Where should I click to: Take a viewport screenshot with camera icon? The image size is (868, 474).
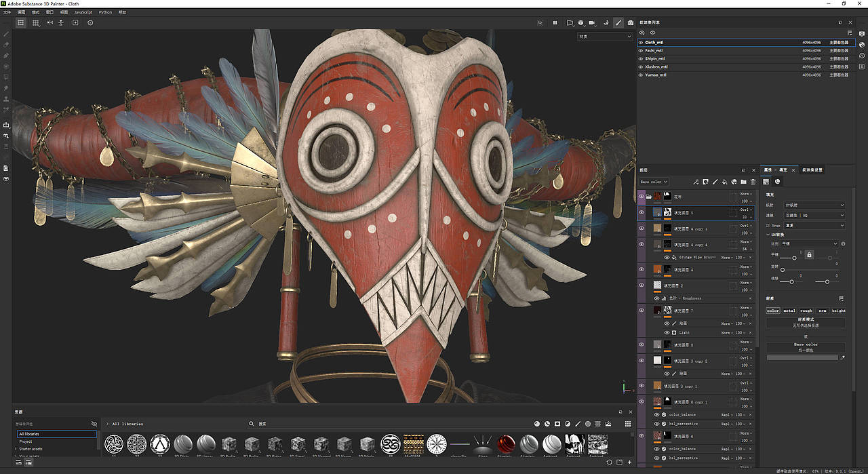(631, 22)
